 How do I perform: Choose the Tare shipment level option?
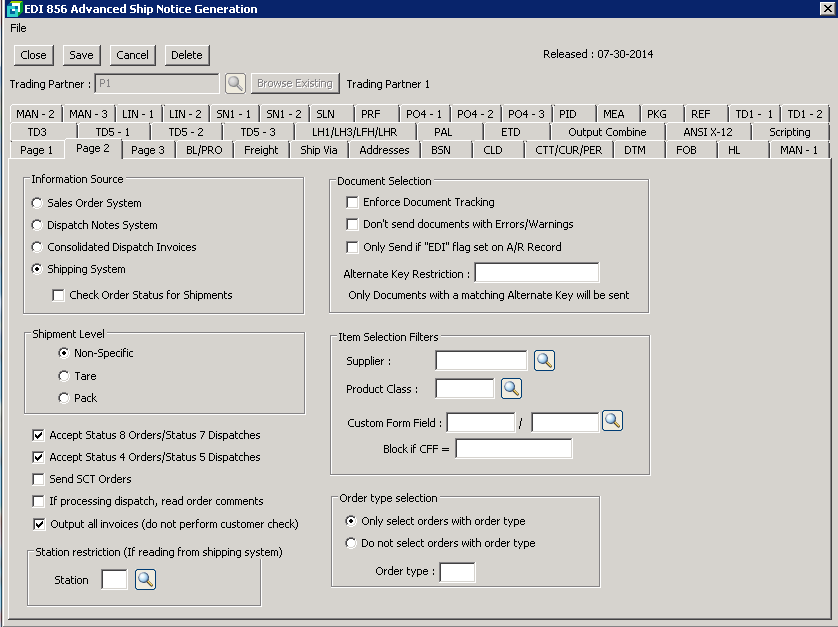coord(65,376)
